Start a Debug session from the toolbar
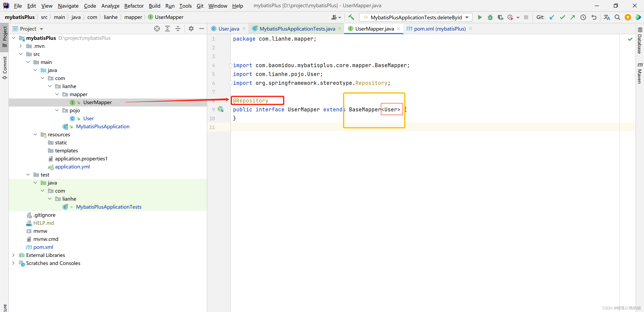 coord(490,17)
